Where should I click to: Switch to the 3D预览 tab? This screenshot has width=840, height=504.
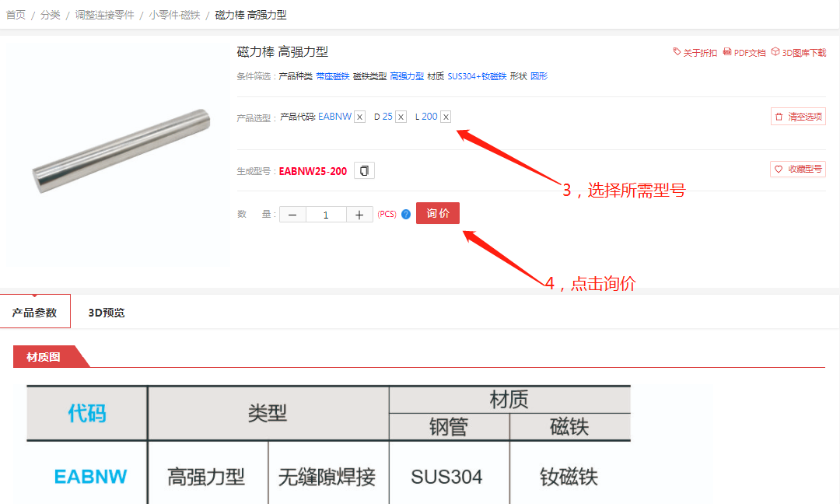pos(107,313)
